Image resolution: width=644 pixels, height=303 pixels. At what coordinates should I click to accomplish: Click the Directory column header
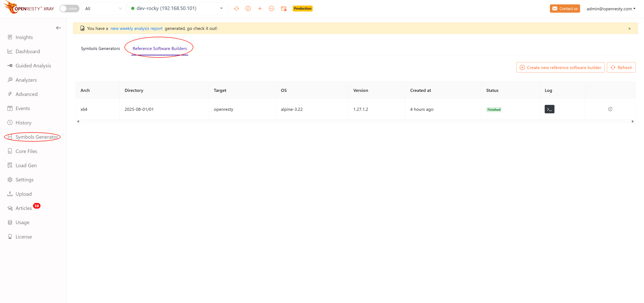[x=164, y=90]
